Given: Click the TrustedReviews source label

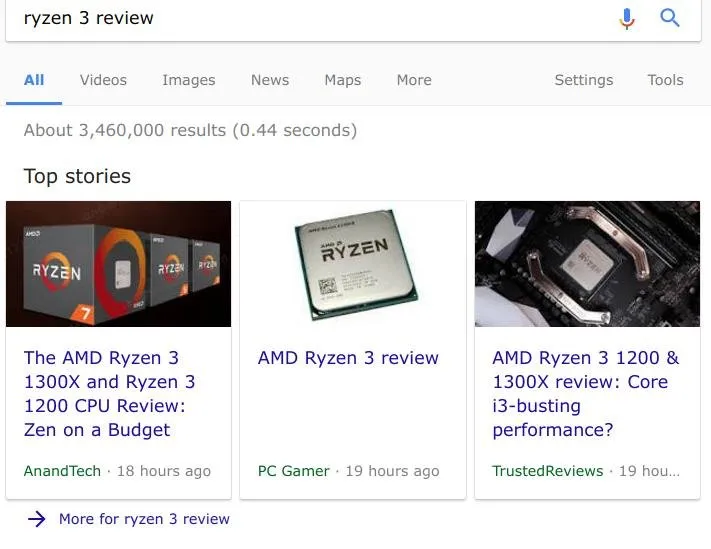Looking at the screenshot, I should click(548, 471).
